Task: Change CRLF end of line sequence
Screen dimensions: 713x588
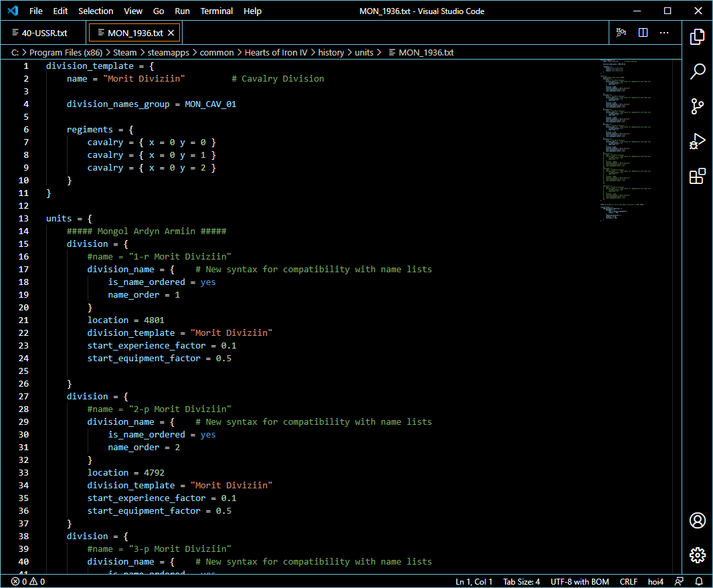Action: [629, 581]
